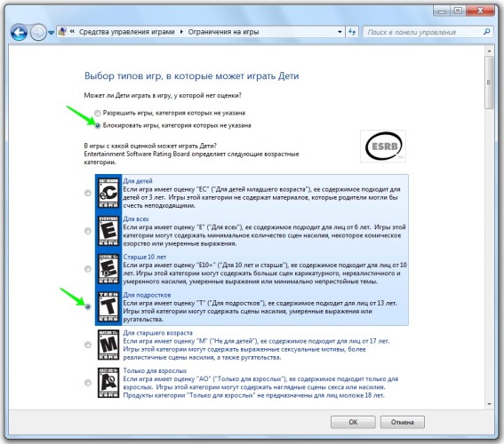Click the EC Early Childhood rating icon
Screen dimensions: 504x444
[x=108, y=194]
